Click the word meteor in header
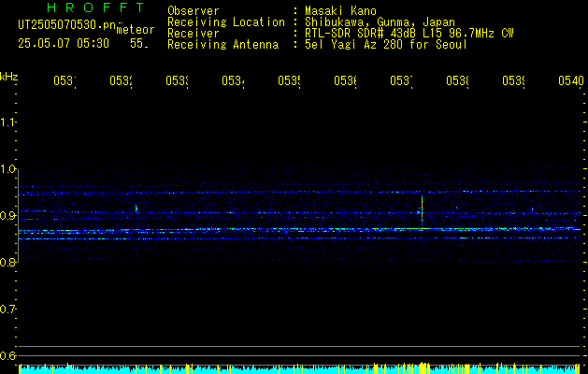 [x=136, y=30]
